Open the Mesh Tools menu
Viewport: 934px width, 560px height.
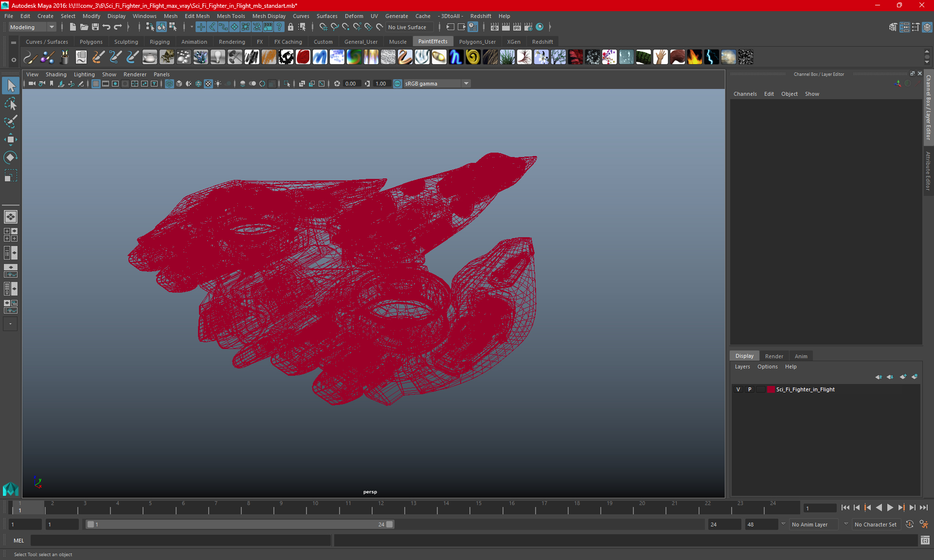231,16
